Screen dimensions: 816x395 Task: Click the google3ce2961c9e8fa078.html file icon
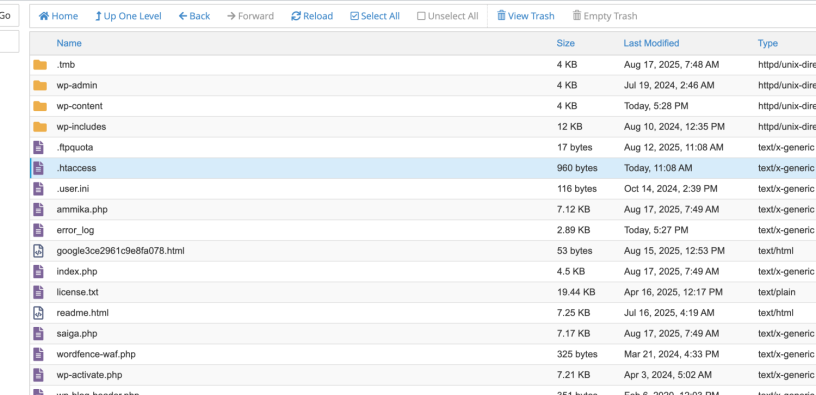(x=39, y=251)
